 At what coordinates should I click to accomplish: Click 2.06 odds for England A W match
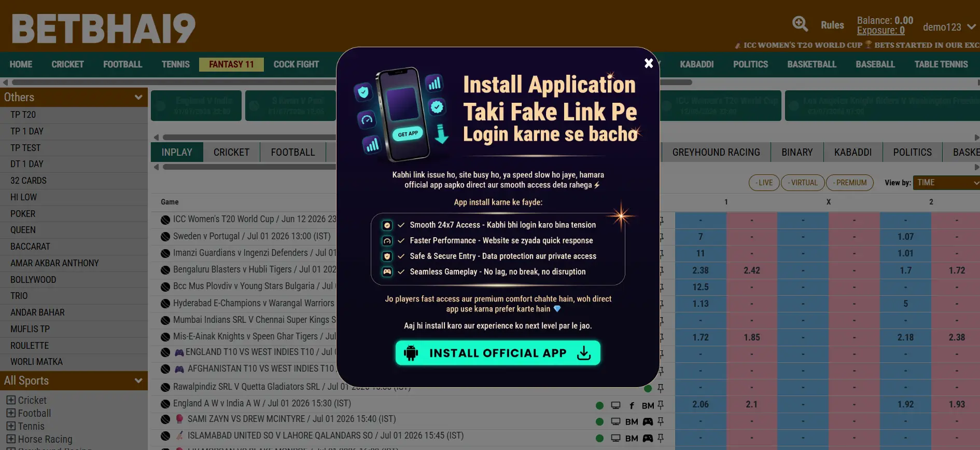tap(701, 404)
